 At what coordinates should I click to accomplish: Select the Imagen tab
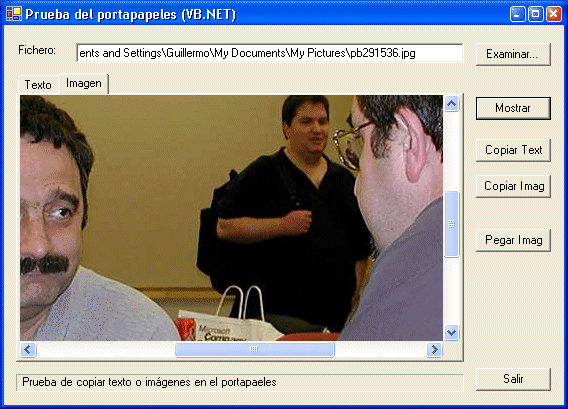coord(84,84)
